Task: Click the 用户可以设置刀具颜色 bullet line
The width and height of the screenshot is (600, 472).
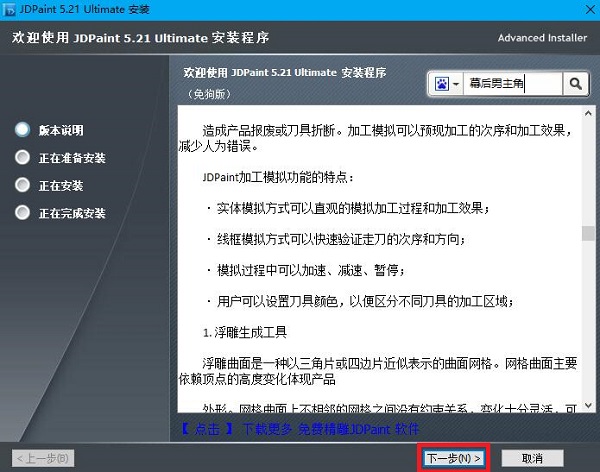Action: [x=360, y=301]
